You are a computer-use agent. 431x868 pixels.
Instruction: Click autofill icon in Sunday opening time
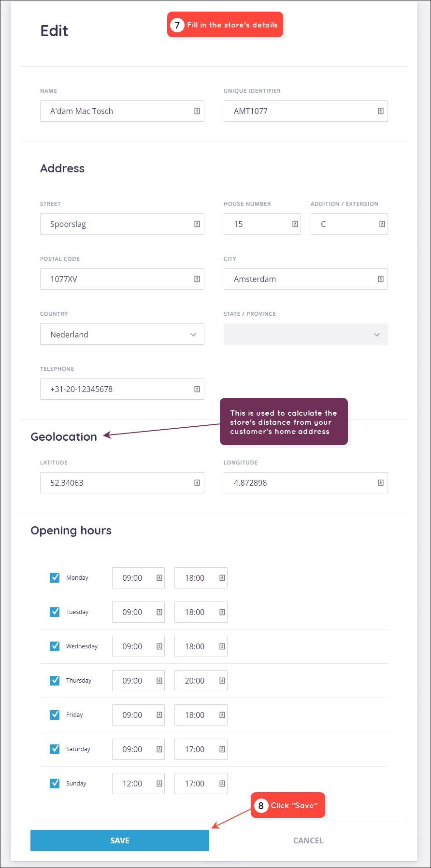click(159, 784)
